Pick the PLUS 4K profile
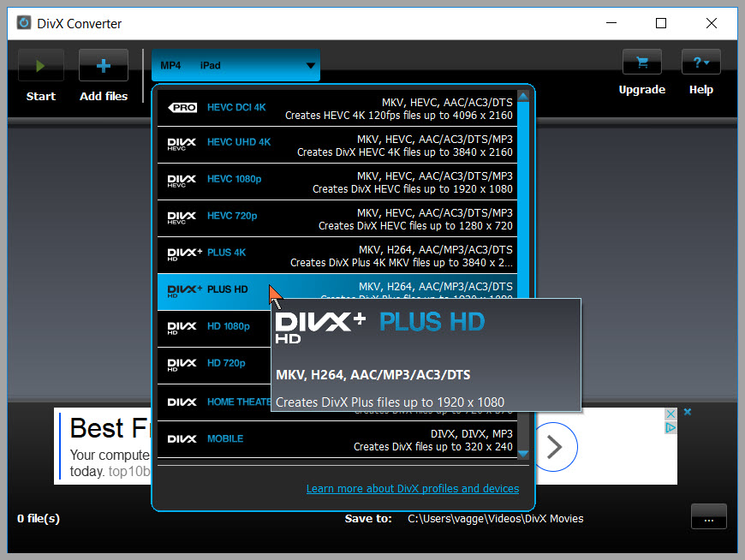745x560 pixels. pos(337,255)
